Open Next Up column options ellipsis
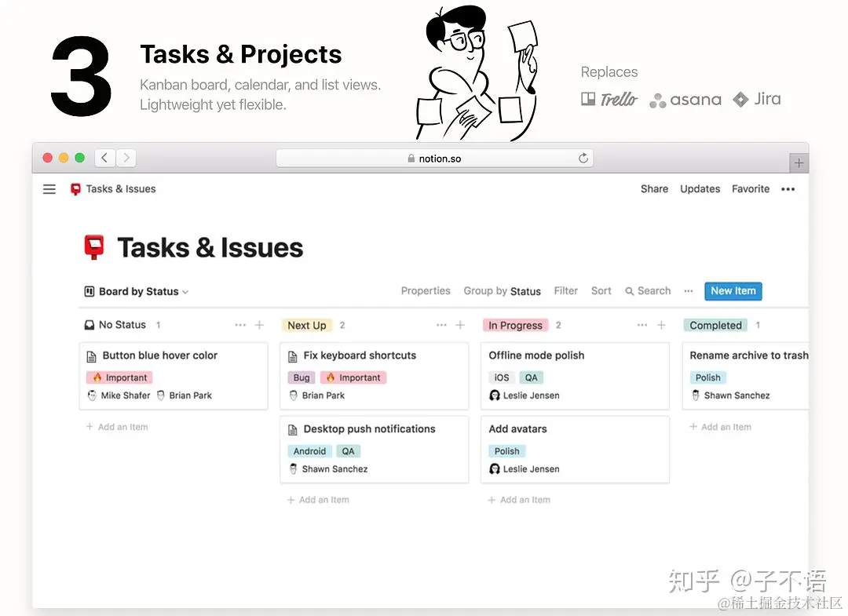 [x=441, y=325]
